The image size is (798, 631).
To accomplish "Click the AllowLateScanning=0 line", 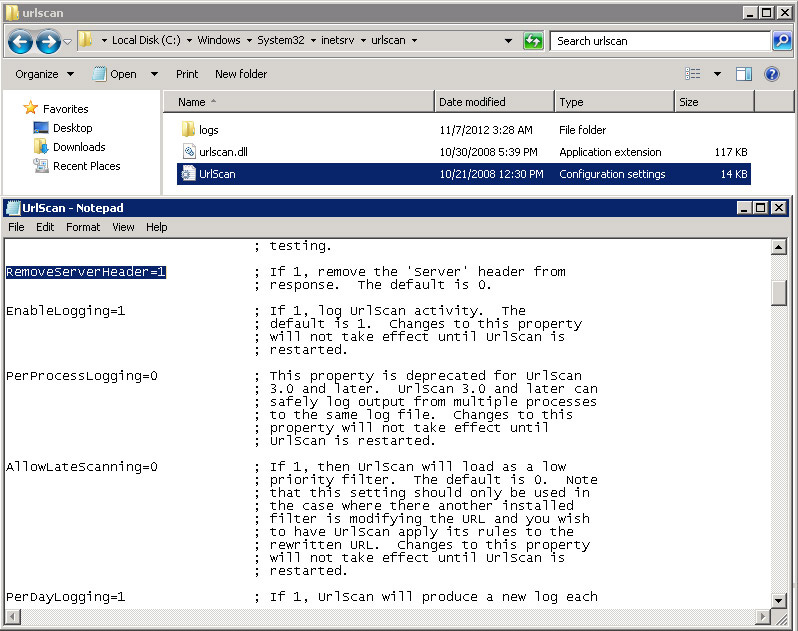I will coord(81,467).
